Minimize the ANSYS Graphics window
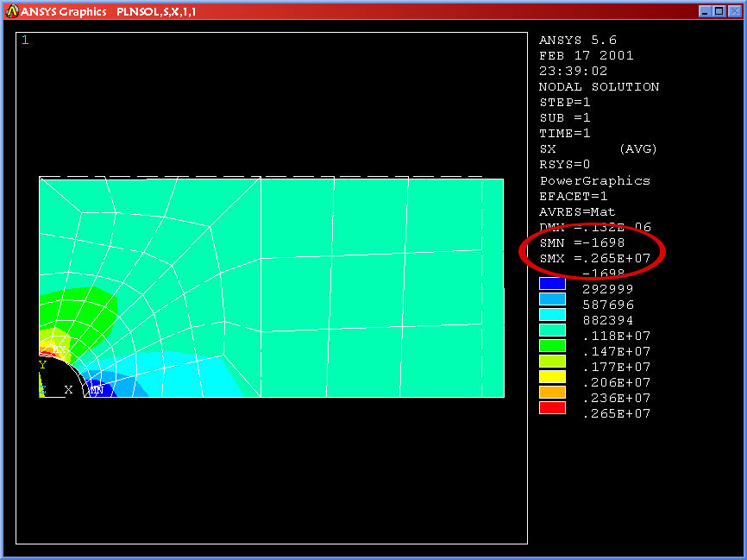747x560 pixels. pyautogui.click(x=705, y=11)
